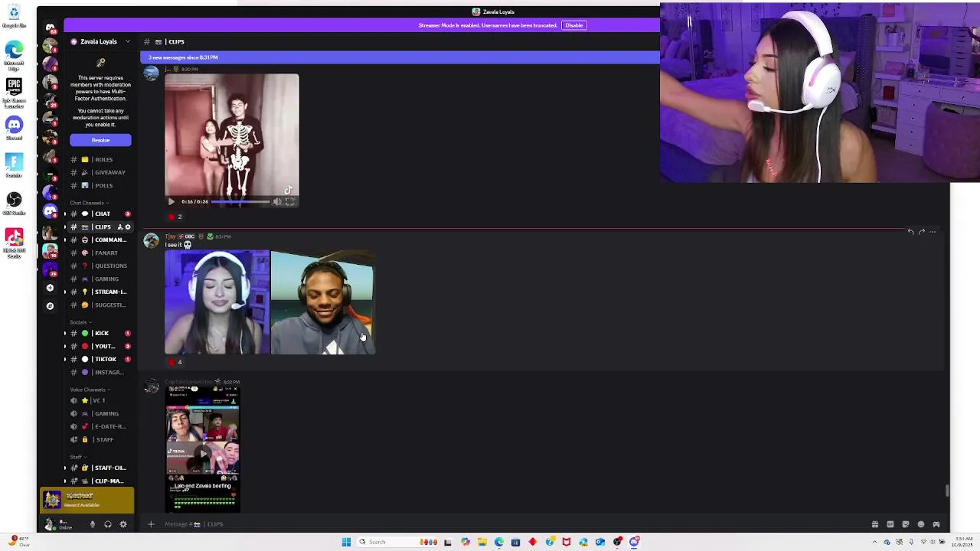Join the VC 1 voice channel
The width and height of the screenshot is (980, 551).
pyautogui.click(x=100, y=400)
